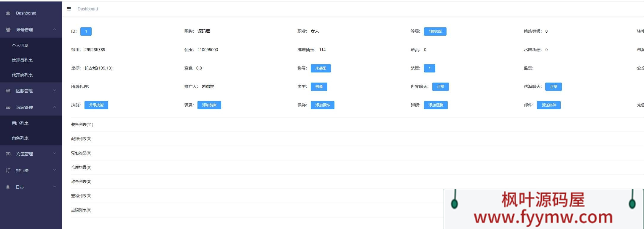This screenshot has width=644, height=229.
Task: Toggle the 世界聊天 正常 status tag
Action: [440, 87]
